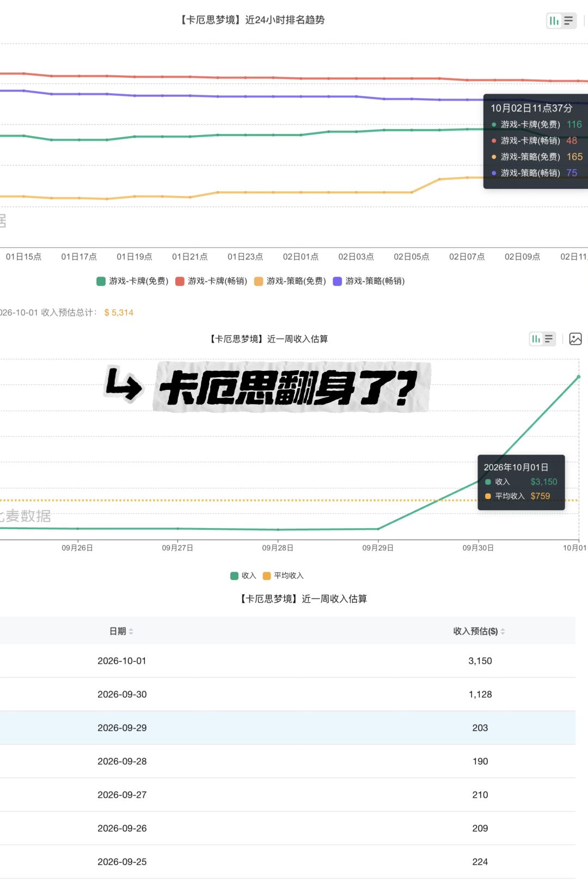Viewport: 588px width, 882px height.
Task: Toggle 平均收入 legend in revenue chart
Action: [x=283, y=575]
